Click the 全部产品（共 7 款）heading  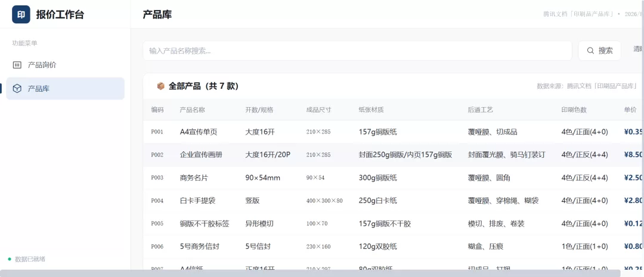pos(204,86)
